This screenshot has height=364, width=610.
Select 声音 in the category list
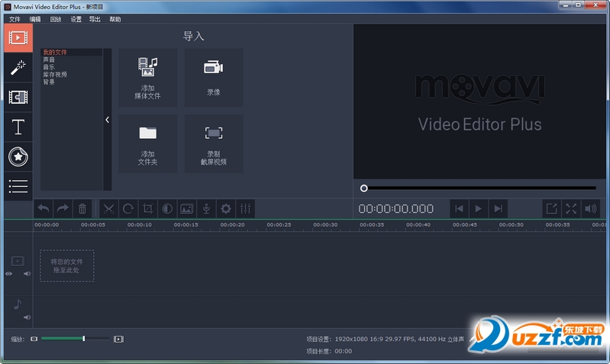coord(49,60)
